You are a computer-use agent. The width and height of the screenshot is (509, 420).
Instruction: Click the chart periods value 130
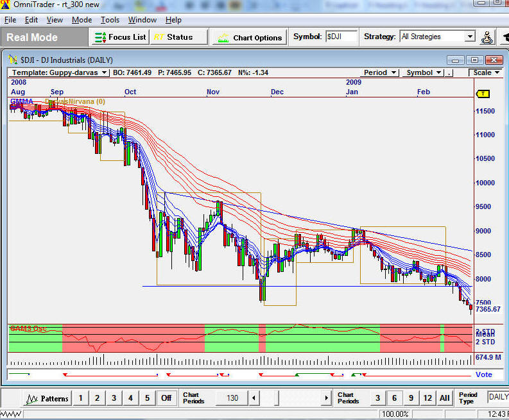point(232,398)
